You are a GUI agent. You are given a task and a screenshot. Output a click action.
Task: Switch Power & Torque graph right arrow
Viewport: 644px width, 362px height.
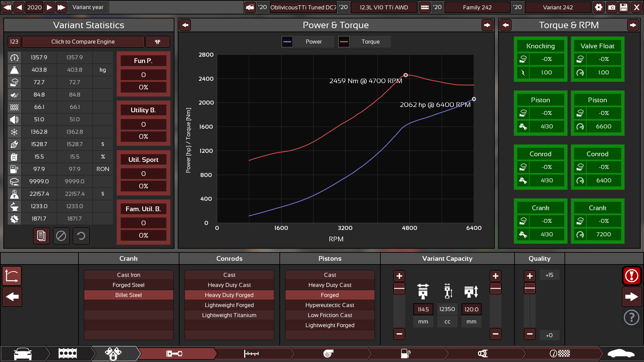tap(487, 25)
